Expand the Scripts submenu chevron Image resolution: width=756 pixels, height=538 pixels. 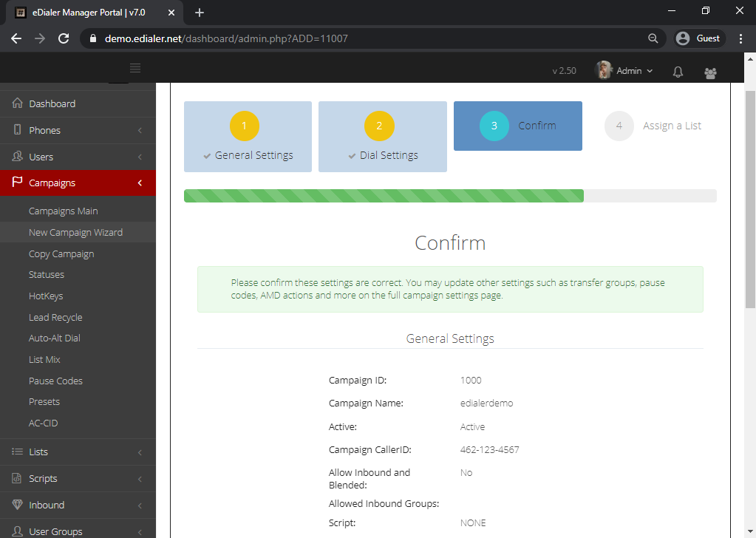[x=140, y=479]
